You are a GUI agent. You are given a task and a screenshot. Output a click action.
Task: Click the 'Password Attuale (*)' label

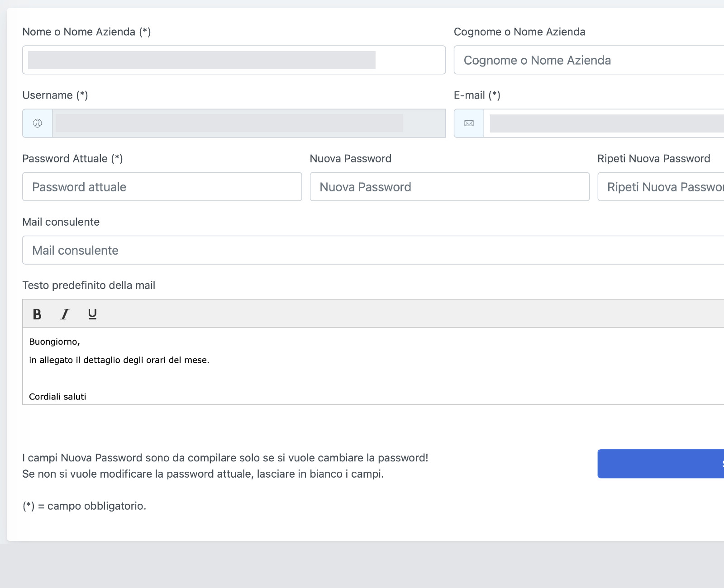pos(72,159)
